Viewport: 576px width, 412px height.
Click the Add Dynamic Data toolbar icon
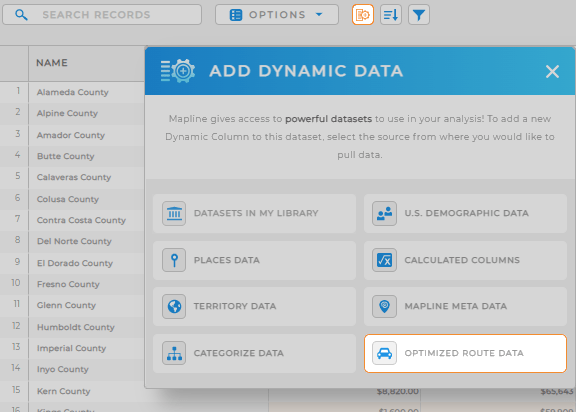pyautogui.click(x=363, y=15)
